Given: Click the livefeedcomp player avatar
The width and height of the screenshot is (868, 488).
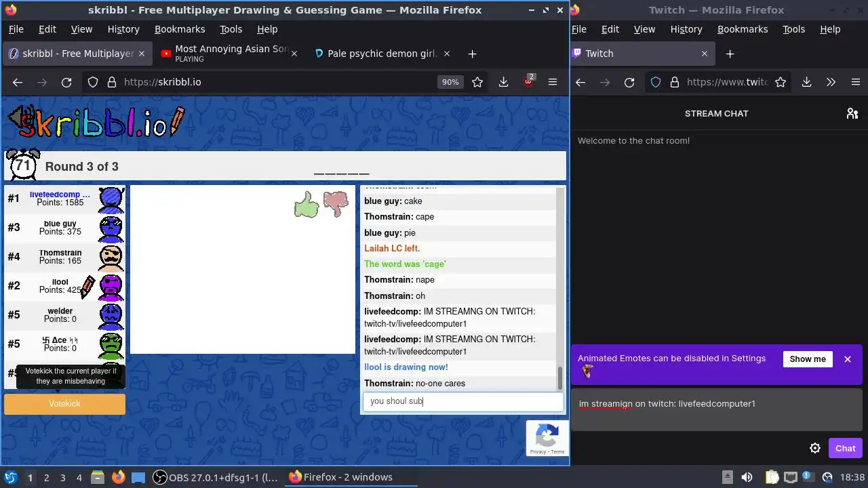Looking at the screenshot, I should (x=111, y=199).
